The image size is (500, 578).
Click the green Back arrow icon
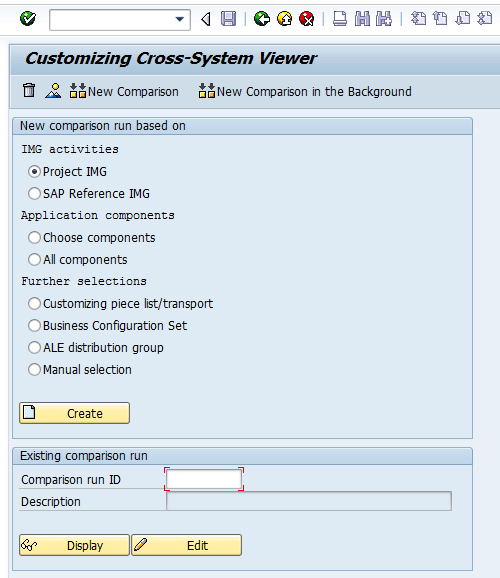[262, 18]
